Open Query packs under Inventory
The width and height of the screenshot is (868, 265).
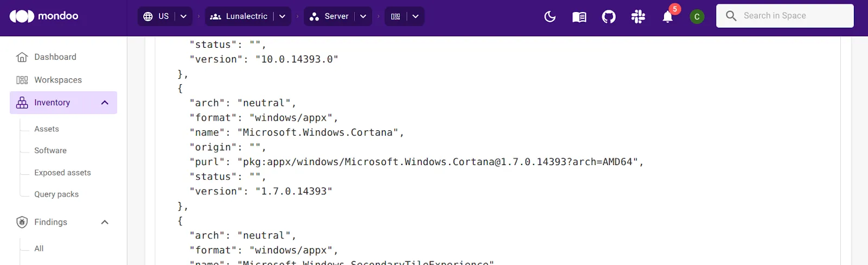56,194
